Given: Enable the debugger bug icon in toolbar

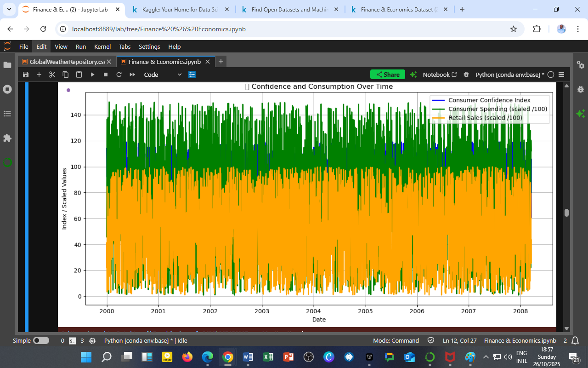Looking at the screenshot, I should (466, 75).
